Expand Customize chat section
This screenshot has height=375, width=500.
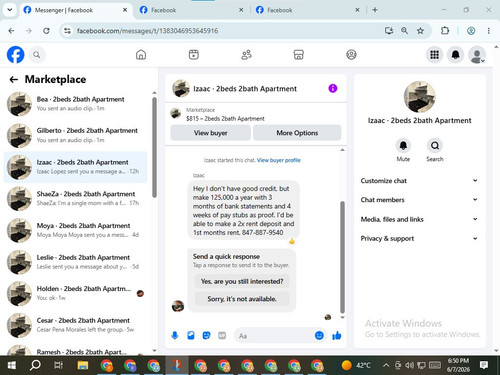419,181
